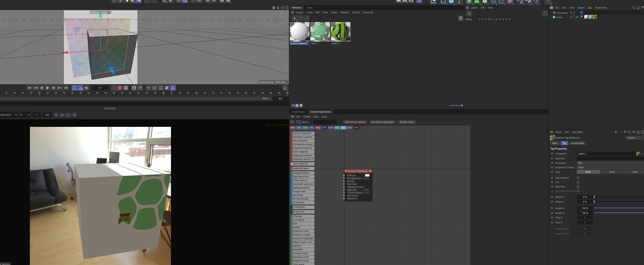The image size is (644, 265).
Task: Add new material with plus icon
Action: coord(294,18)
